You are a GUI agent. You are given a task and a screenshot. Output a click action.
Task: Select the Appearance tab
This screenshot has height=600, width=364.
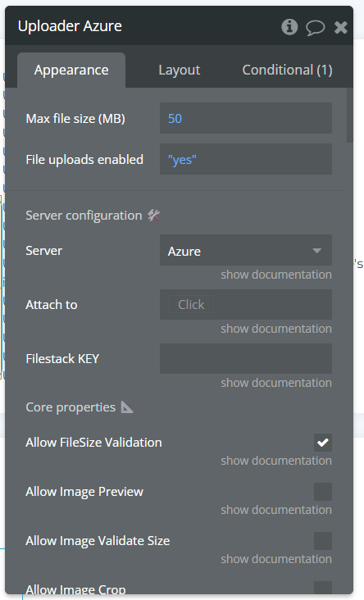pos(71,70)
